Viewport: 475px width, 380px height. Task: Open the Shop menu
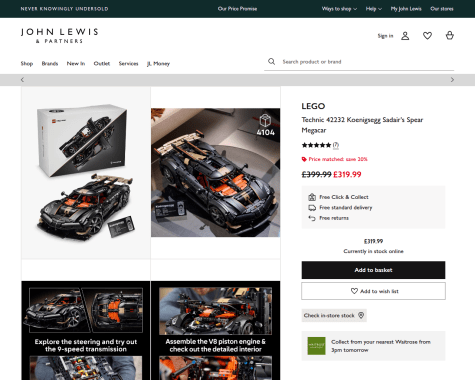(27, 63)
